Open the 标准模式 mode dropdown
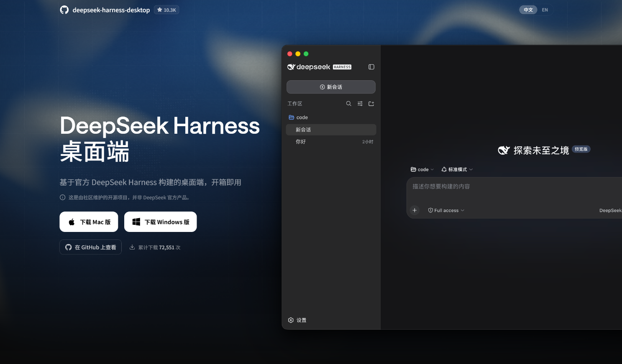 click(x=457, y=169)
